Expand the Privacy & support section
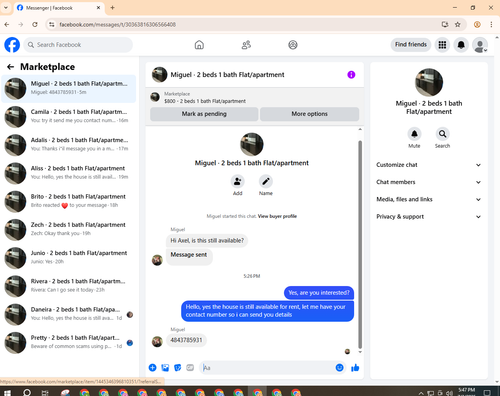500x396 pixels. pyautogui.click(x=429, y=217)
